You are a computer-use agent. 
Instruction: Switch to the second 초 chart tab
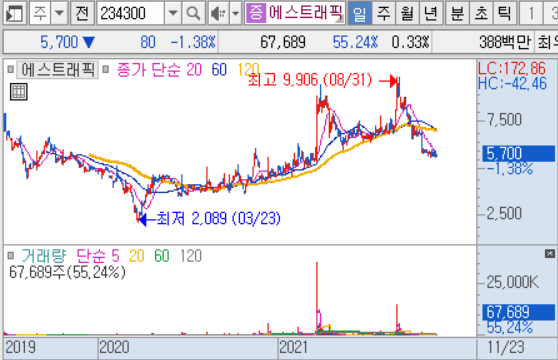(481, 14)
